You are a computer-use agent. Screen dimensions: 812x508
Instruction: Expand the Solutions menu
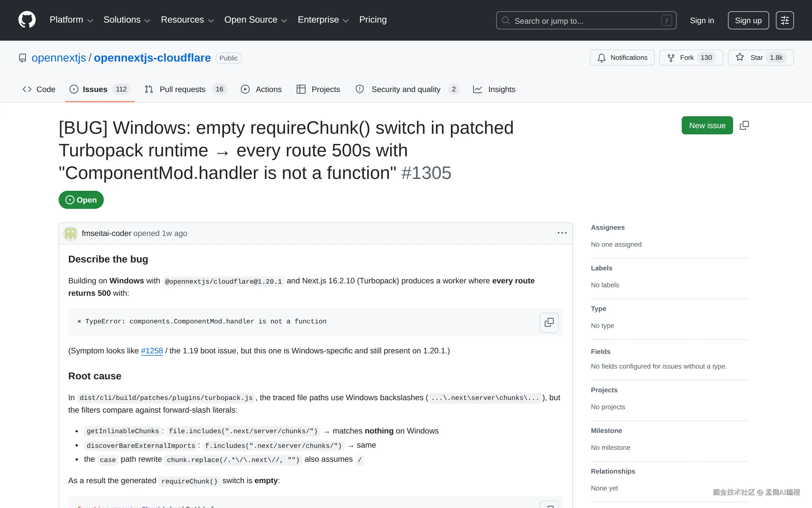point(127,20)
